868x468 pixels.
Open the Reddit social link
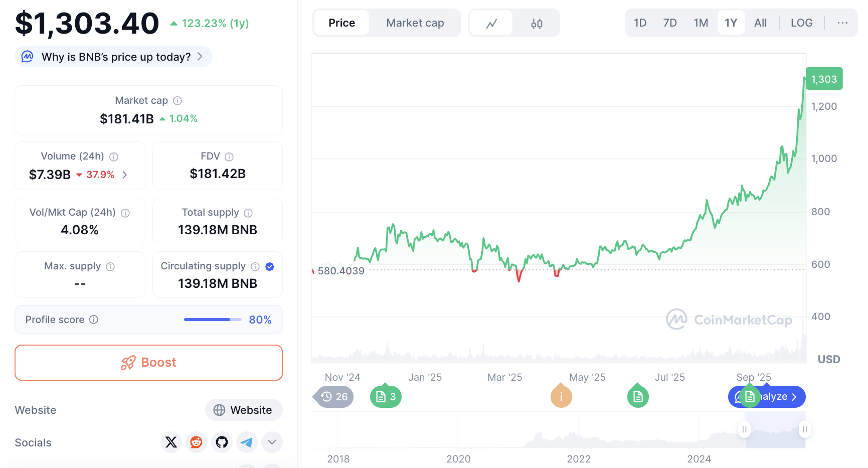[x=196, y=442]
